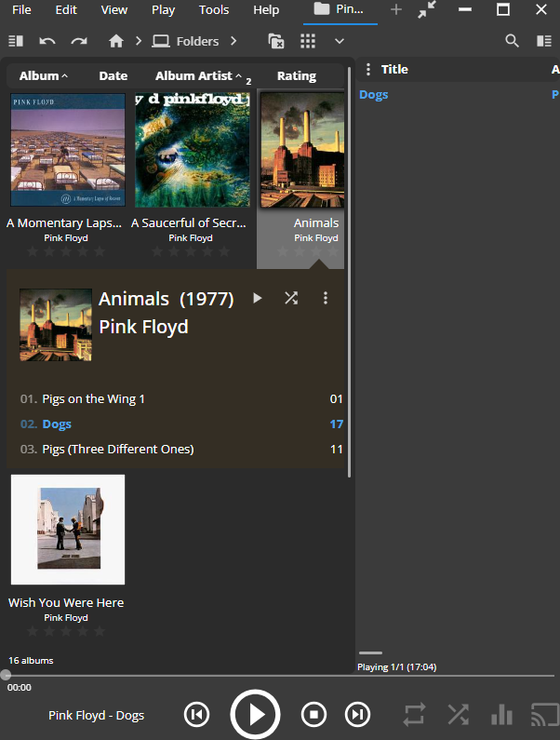This screenshot has height=740, width=560.
Task: Toggle repeat mode in player bar
Action: [x=414, y=715]
